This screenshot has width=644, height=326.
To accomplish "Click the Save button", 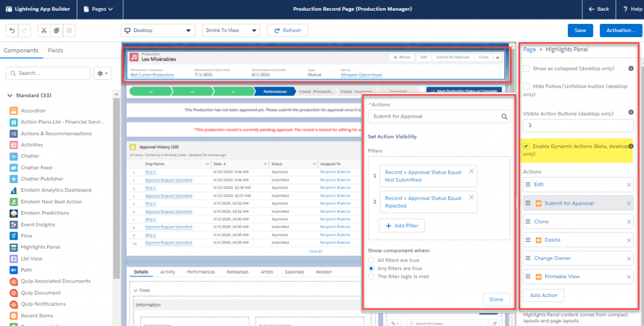I will tap(580, 30).
